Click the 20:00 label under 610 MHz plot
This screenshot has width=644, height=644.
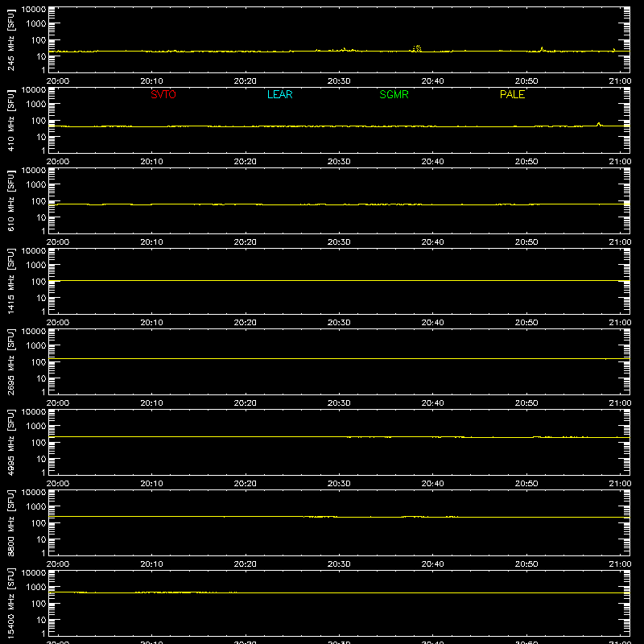[58, 242]
